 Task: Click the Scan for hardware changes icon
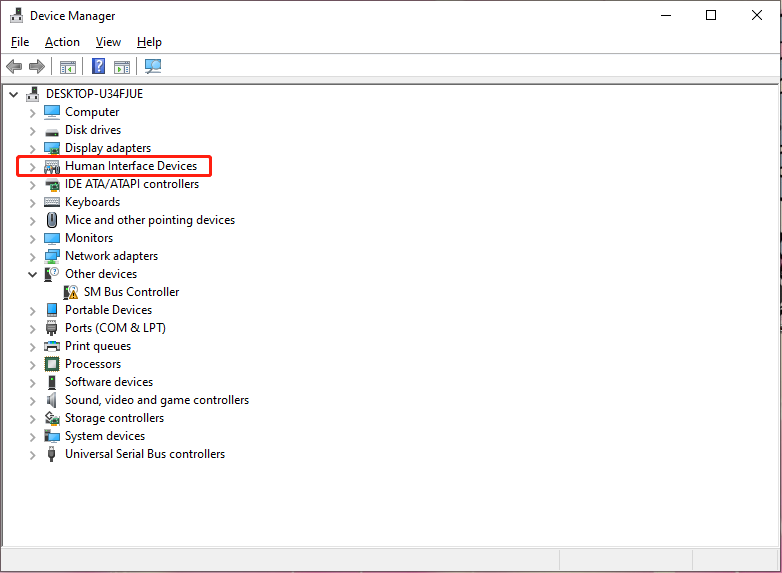coord(153,66)
